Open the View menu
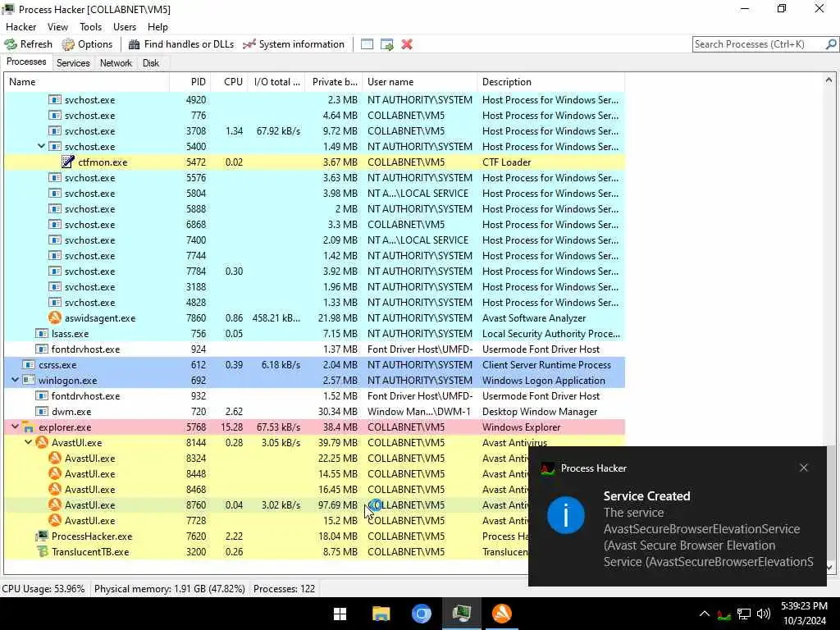The width and height of the screenshot is (840, 630). point(57,27)
